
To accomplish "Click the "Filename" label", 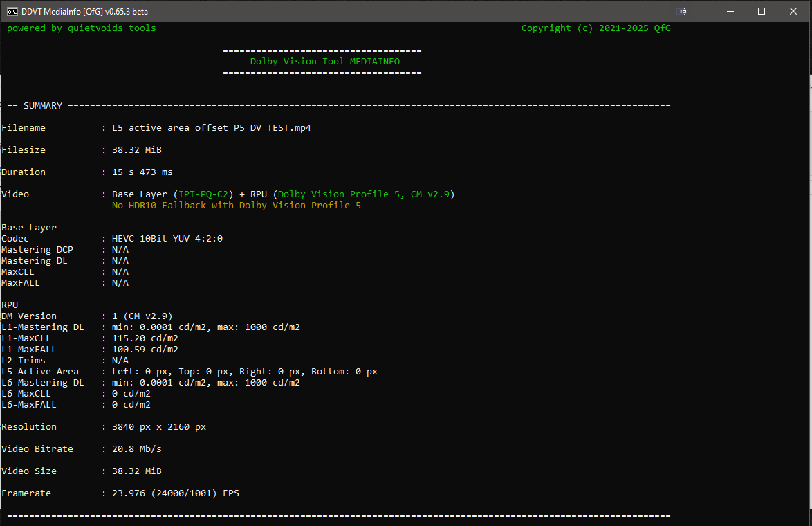I will tap(24, 128).
